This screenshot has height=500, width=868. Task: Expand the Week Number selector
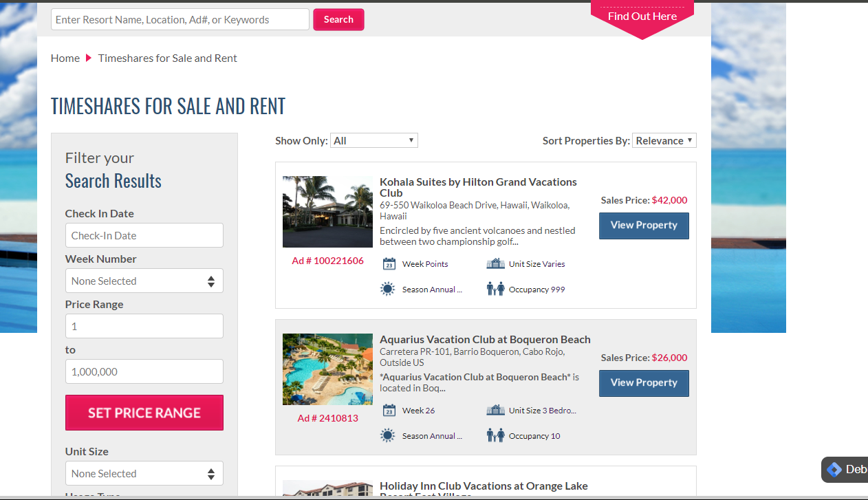click(x=144, y=281)
